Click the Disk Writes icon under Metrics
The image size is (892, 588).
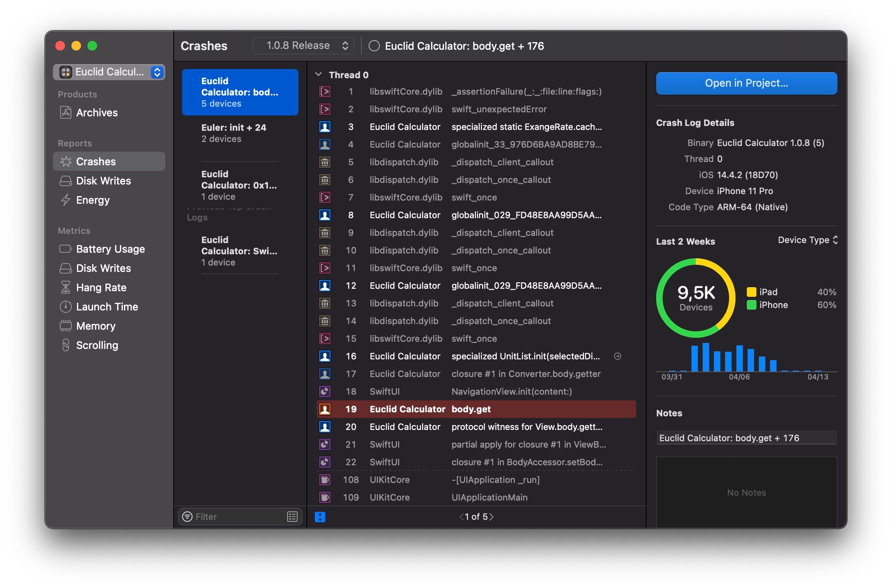pos(66,268)
